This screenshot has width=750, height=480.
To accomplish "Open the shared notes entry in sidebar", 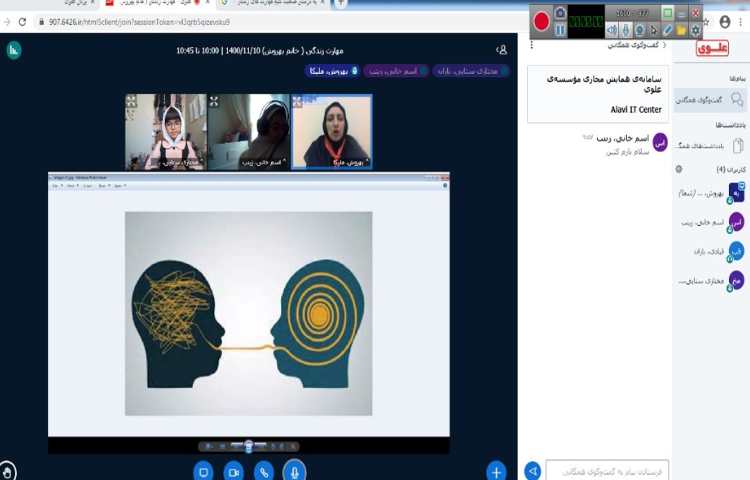I will pyautogui.click(x=710, y=145).
